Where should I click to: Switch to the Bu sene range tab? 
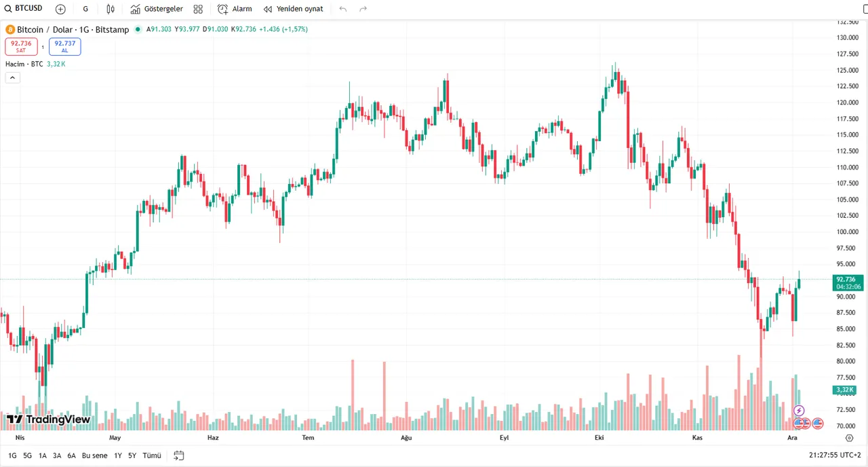pos(94,455)
